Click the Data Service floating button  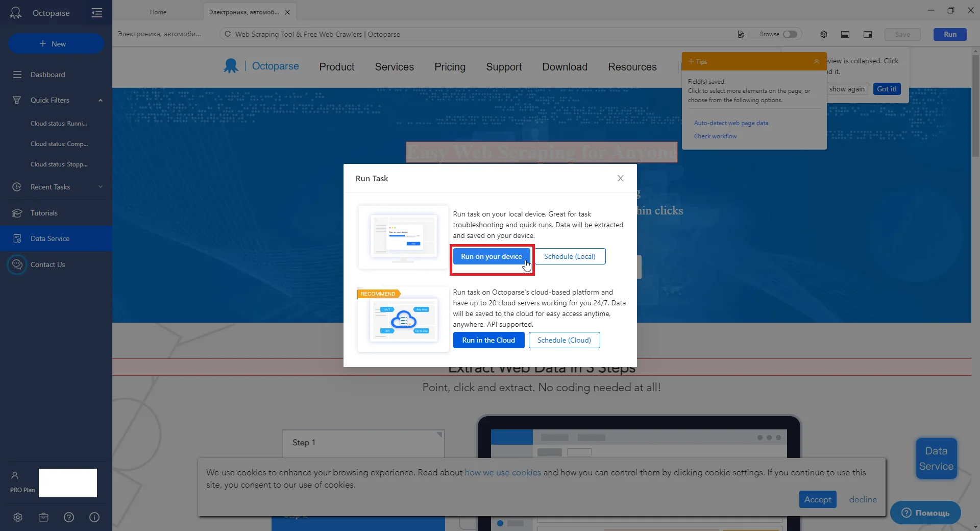click(x=936, y=458)
